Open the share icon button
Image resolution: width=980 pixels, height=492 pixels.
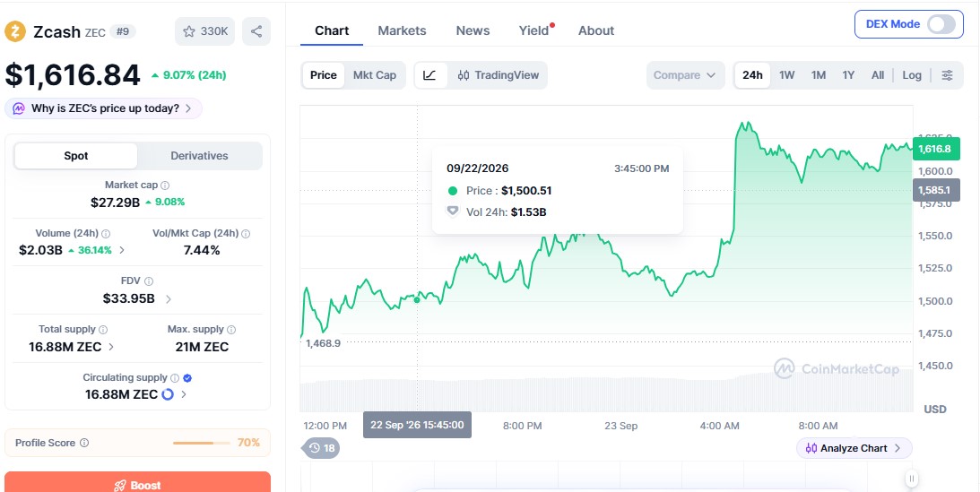(x=256, y=31)
